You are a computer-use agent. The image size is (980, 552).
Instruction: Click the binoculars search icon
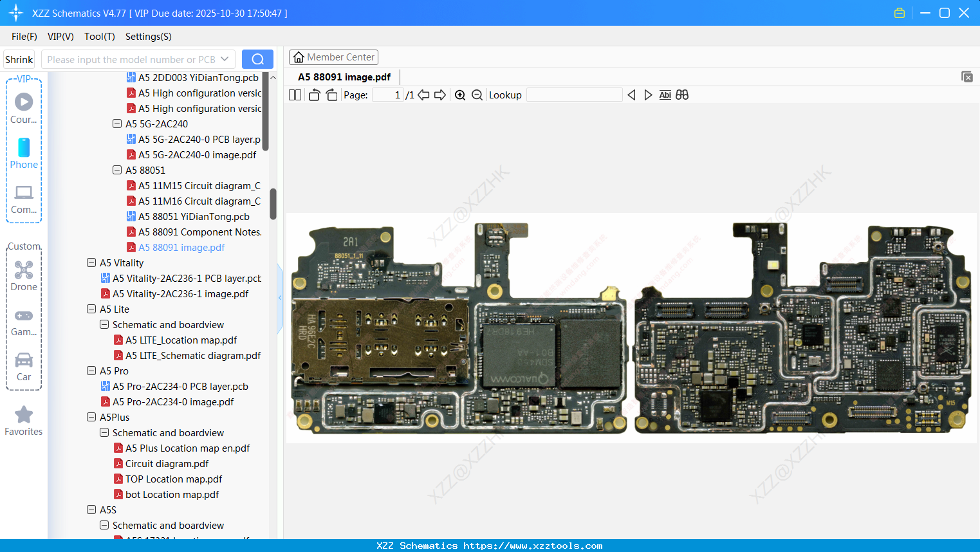(682, 95)
